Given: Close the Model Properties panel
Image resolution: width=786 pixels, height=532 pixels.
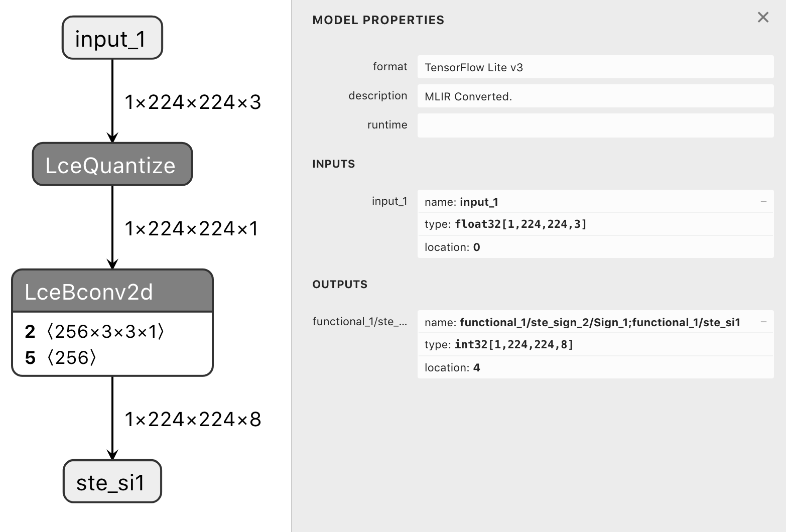Looking at the screenshot, I should click(x=763, y=18).
